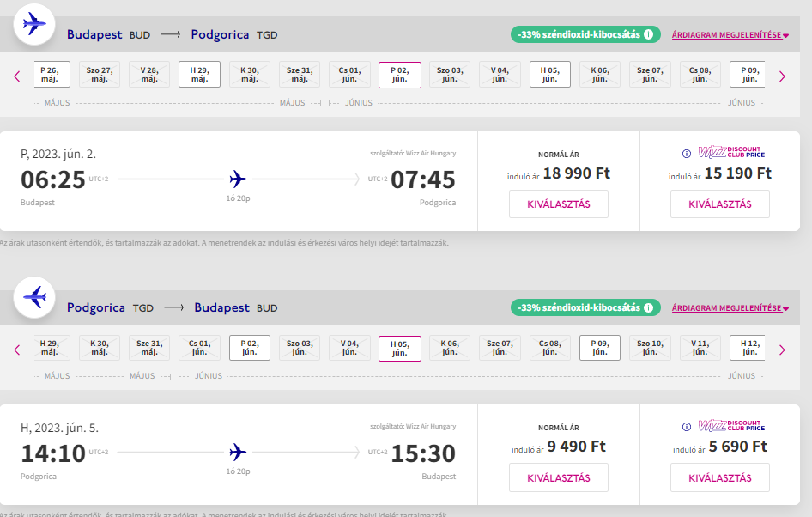Choose discount price 15 190 Ft Kiválasztás
Image resolution: width=812 pixels, height=517 pixels.
(720, 204)
